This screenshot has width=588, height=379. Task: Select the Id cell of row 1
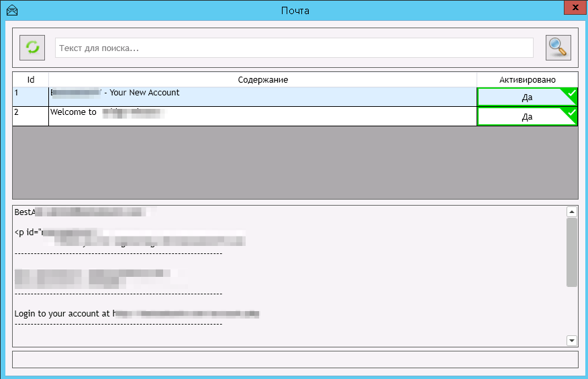click(x=31, y=97)
